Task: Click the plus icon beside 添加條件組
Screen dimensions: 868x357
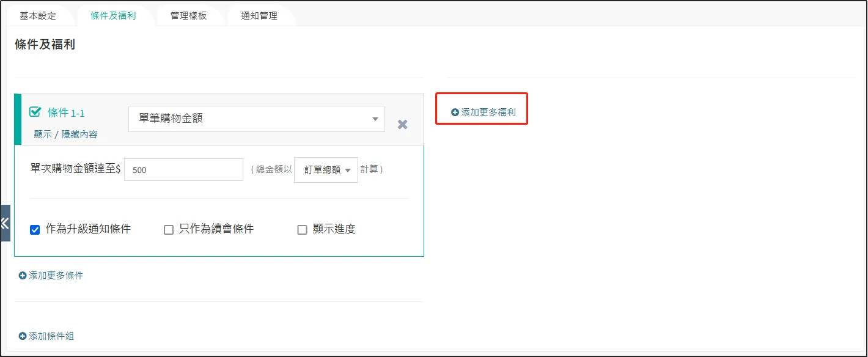Action: click(23, 336)
